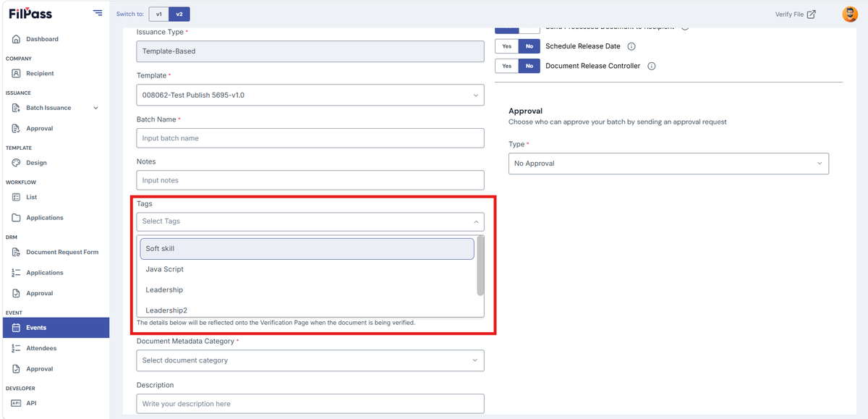
Task: Open Batch Issuance from the sidebar
Action: click(48, 108)
